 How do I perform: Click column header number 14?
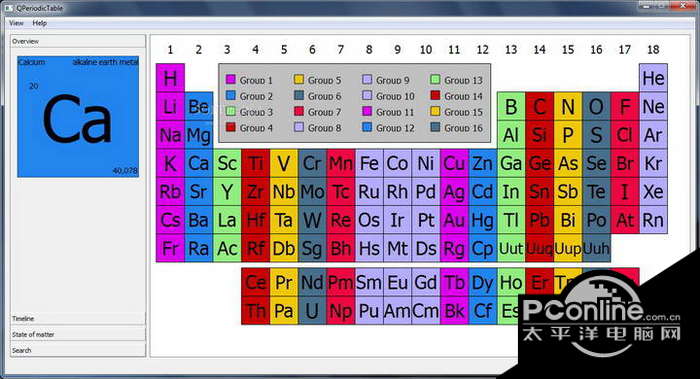(540, 50)
